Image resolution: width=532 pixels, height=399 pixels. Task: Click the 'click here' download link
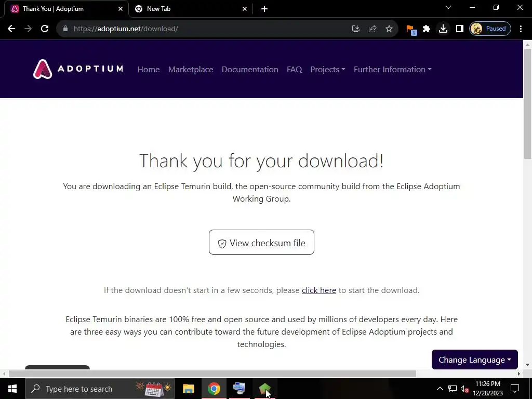(x=319, y=290)
